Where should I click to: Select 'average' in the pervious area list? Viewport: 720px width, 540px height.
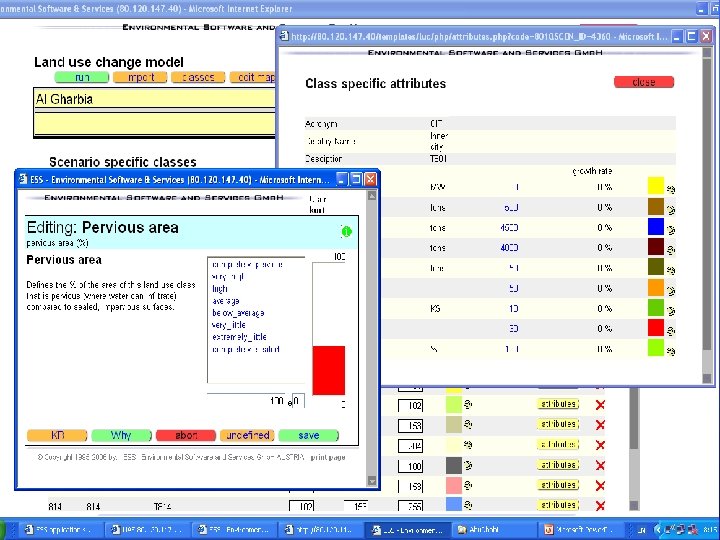tap(225, 301)
